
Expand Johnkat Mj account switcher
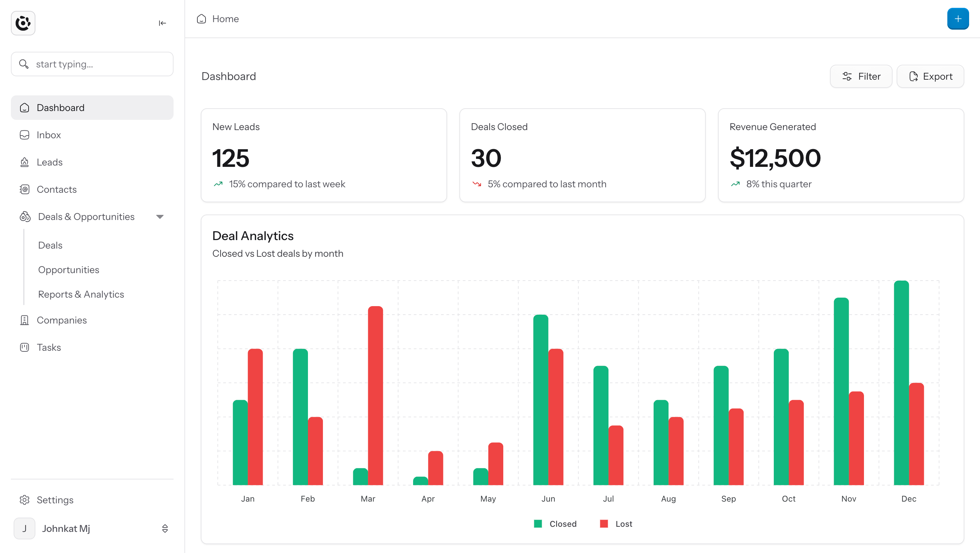click(x=165, y=528)
